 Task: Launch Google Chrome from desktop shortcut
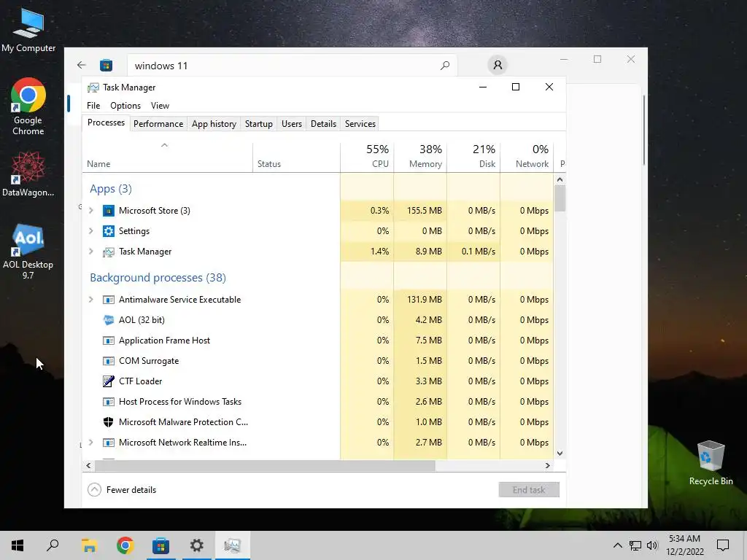(28, 106)
